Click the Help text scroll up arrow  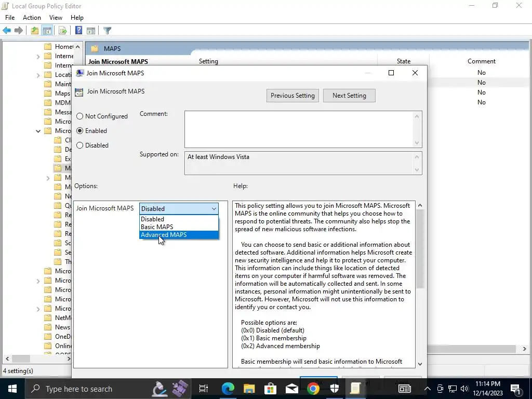[x=420, y=206]
